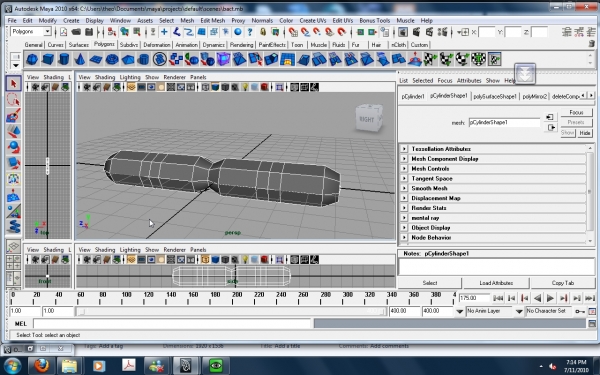Toggle Snap to grids
The width and height of the screenshot is (600, 375).
pyautogui.click(x=293, y=32)
